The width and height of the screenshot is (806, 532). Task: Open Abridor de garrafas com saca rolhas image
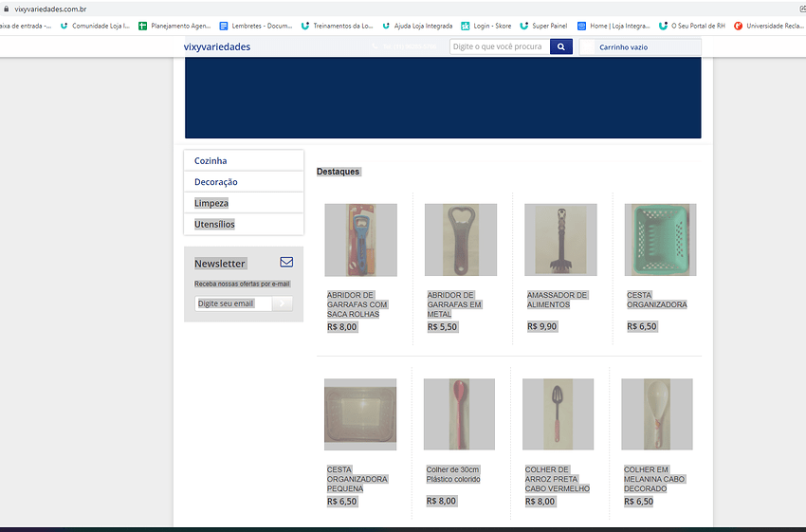click(360, 240)
